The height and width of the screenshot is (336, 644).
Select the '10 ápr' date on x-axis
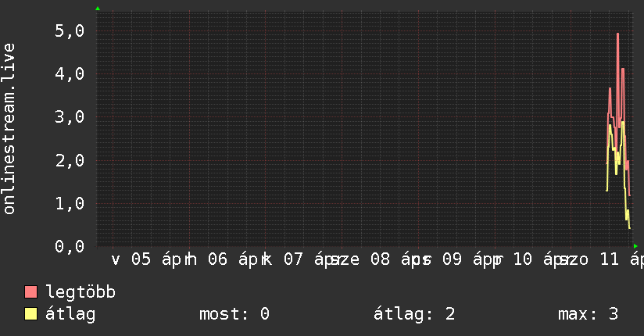(x=539, y=259)
